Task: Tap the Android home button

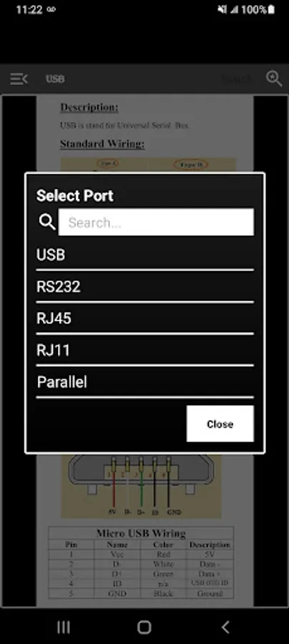Action: coord(144,627)
